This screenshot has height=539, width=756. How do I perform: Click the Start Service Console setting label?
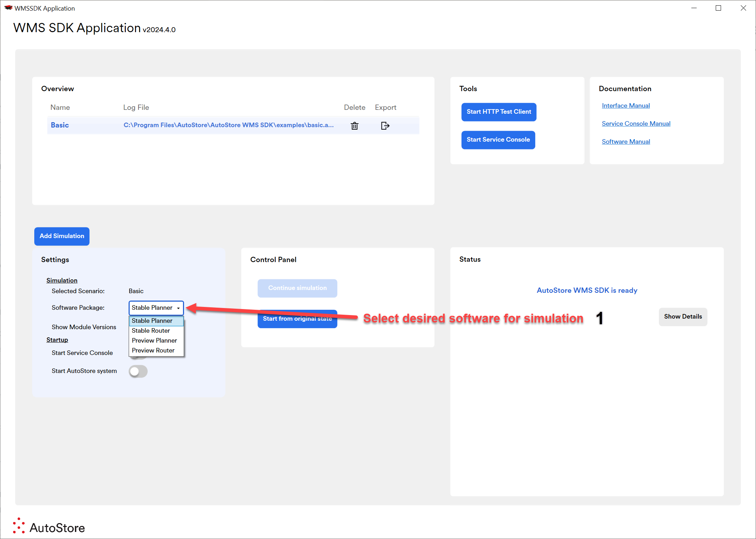click(82, 353)
